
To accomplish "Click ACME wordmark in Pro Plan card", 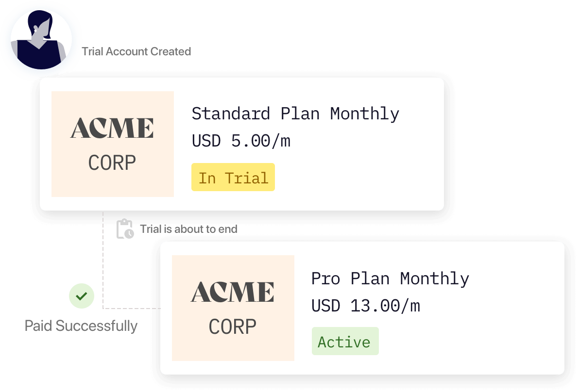I will [233, 292].
